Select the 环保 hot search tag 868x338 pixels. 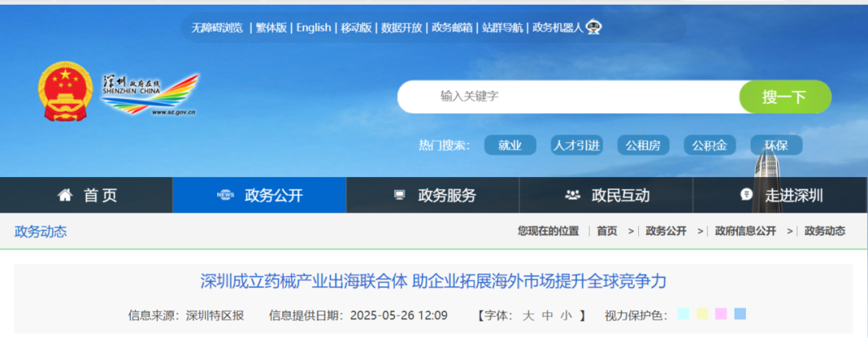coord(776,146)
